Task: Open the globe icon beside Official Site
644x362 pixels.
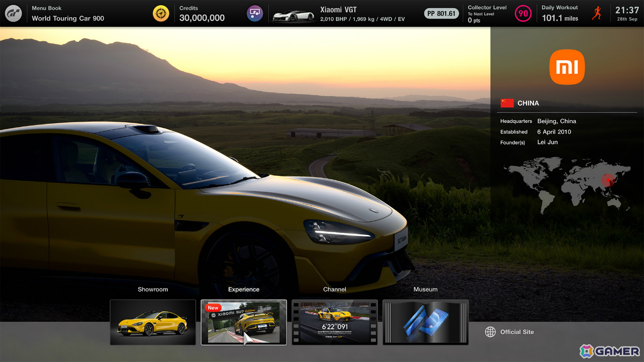Action: [490, 332]
